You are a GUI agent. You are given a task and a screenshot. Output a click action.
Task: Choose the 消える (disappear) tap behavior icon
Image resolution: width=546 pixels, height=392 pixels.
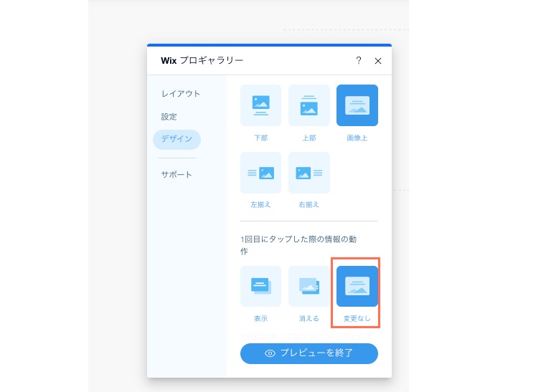point(309,286)
